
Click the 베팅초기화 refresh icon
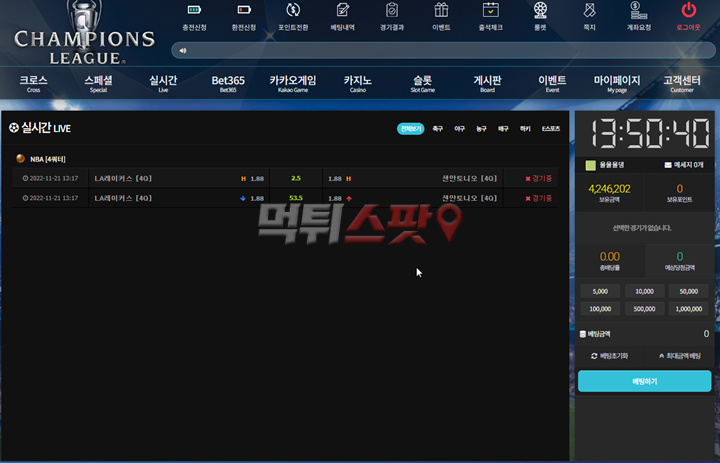(x=594, y=356)
